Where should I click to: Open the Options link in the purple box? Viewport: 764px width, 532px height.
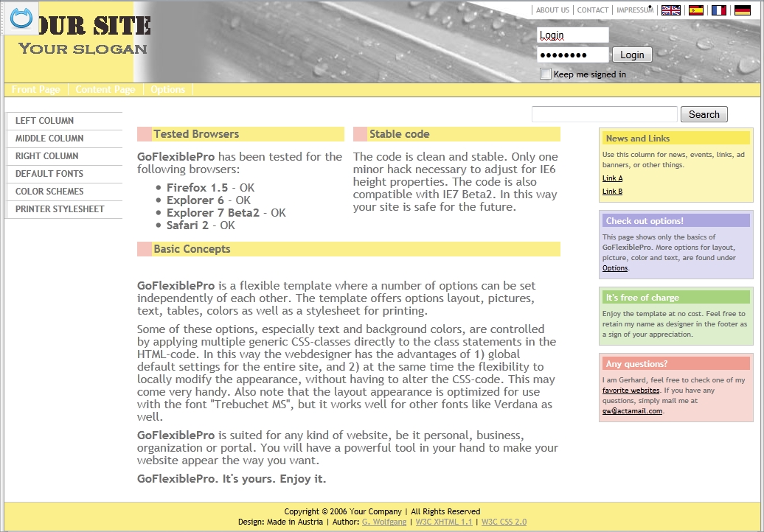point(615,268)
